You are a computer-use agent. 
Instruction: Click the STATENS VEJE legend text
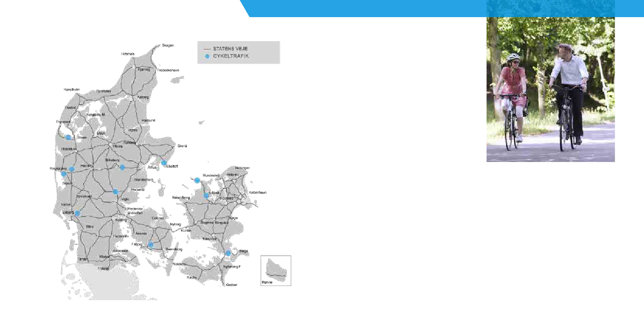coord(230,49)
